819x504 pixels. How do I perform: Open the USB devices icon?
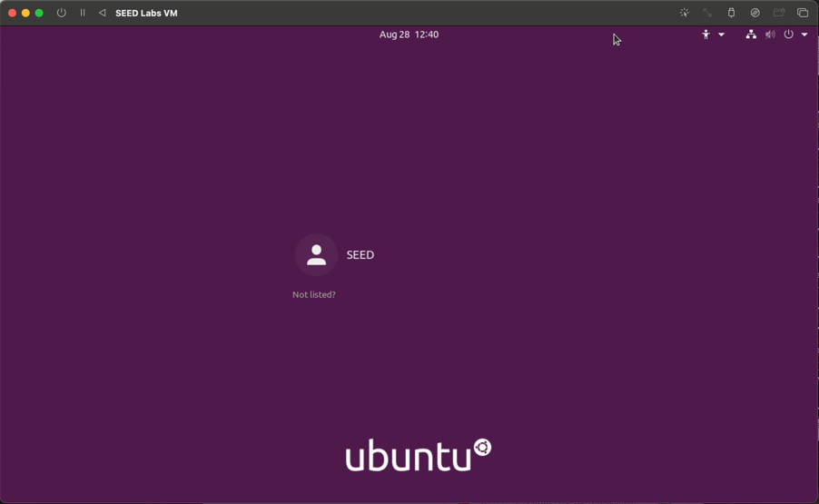tap(731, 13)
